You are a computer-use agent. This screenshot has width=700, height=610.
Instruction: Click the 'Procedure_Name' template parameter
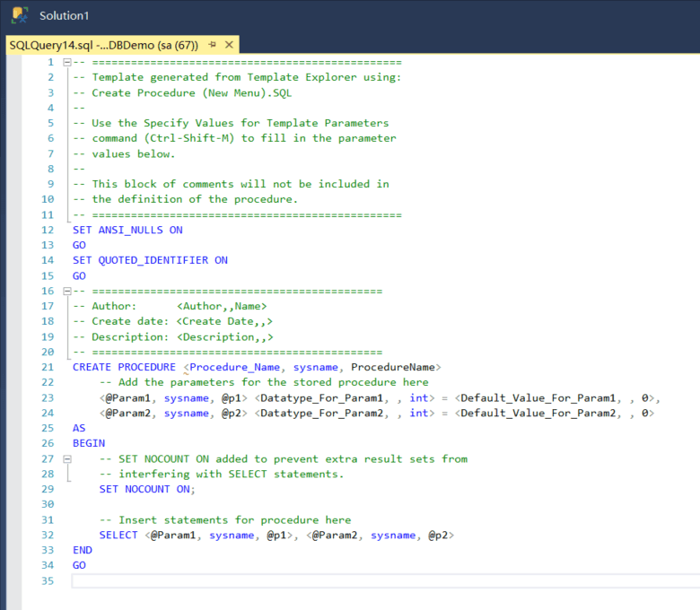click(235, 367)
